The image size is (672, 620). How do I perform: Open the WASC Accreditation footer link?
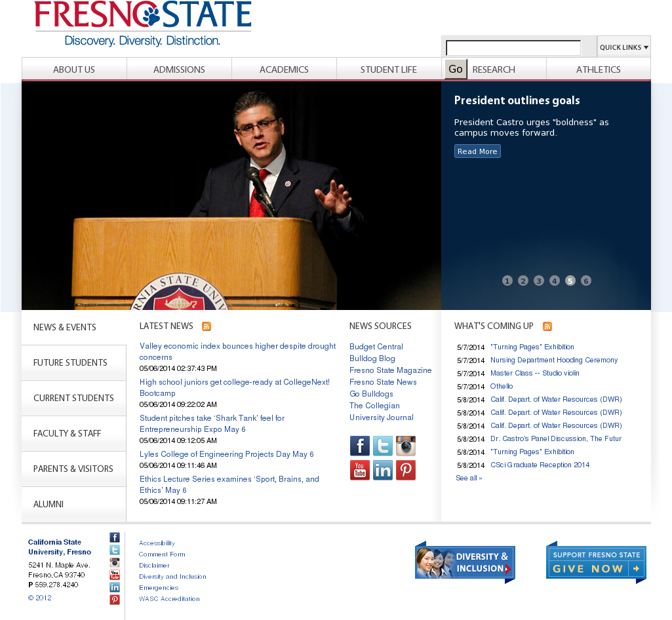[169, 598]
